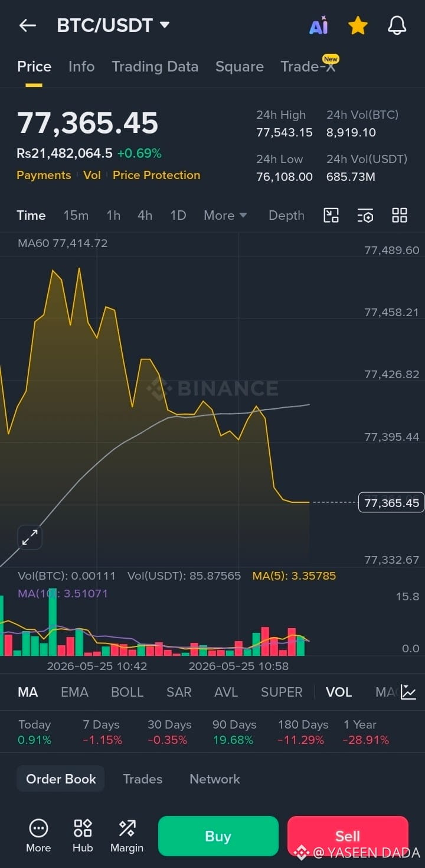Tap the 90 Days 19.68% performance

[x=234, y=732]
